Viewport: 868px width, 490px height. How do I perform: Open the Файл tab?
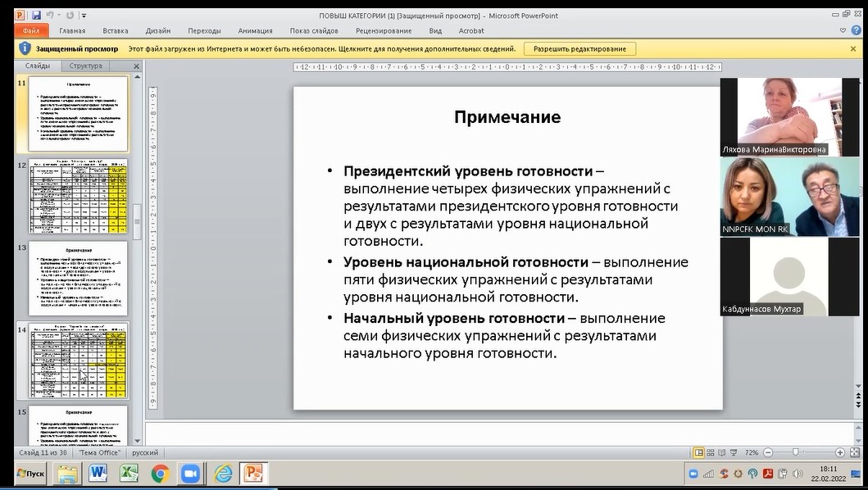(31, 30)
